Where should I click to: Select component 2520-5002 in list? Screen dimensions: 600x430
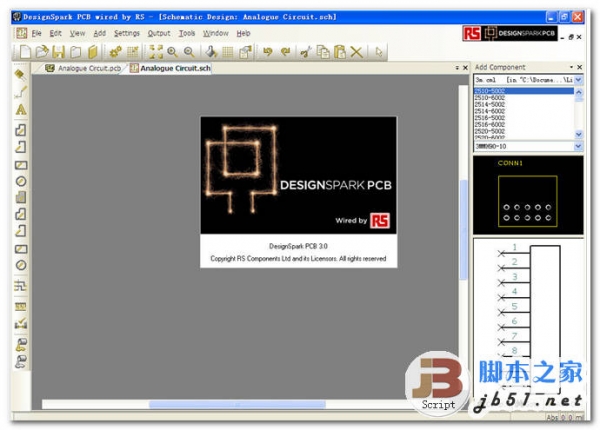click(523, 131)
